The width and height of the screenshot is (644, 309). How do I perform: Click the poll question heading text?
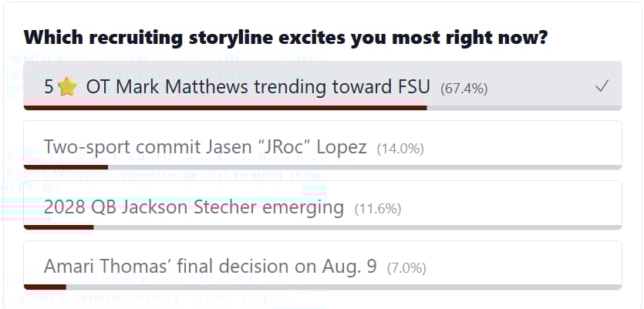(x=286, y=38)
